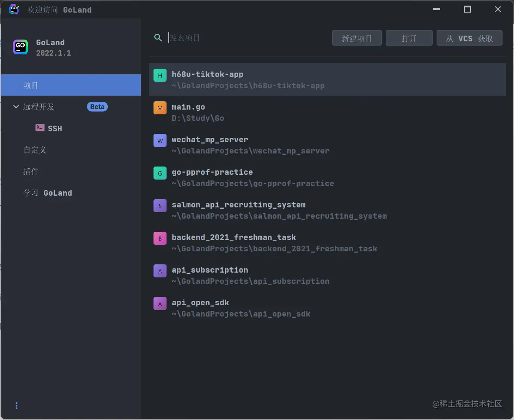This screenshot has width=514, height=420.
Task: Open the h68u-tiktok-app project
Action: 327,80
